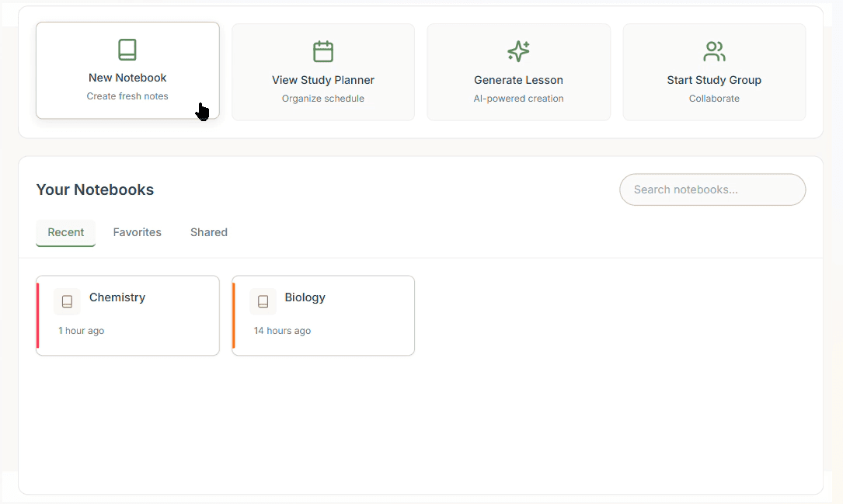Image resolution: width=843 pixels, height=504 pixels.
Task: Click the New Notebook book icon
Action: point(127,49)
